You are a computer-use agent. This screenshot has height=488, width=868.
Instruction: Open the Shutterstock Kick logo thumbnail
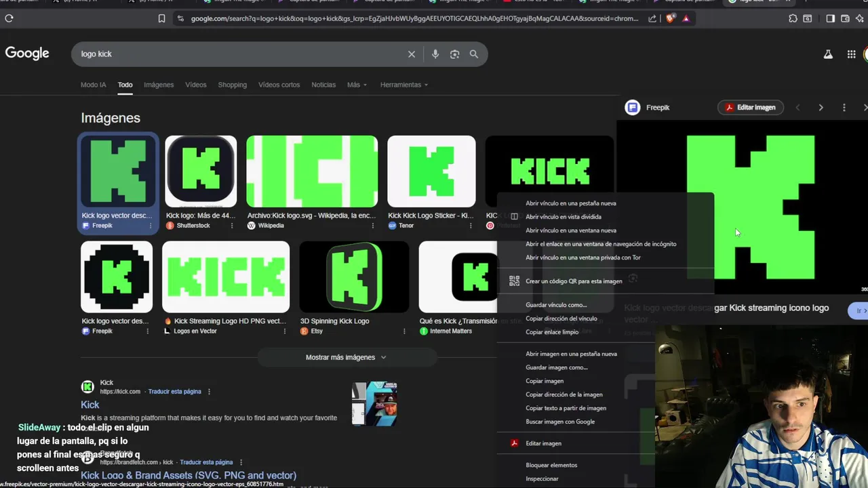201,171
